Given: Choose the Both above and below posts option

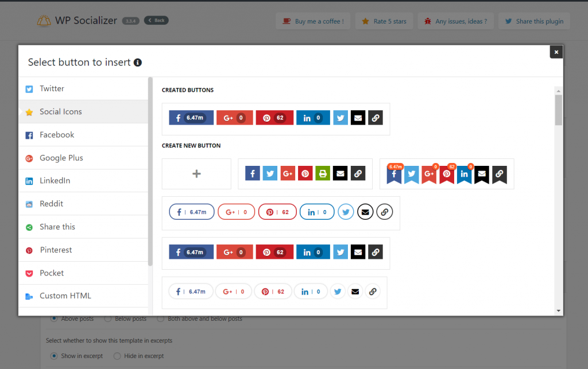Looking at the screenshot, I should pyautogui.click(x=160, y=318).
